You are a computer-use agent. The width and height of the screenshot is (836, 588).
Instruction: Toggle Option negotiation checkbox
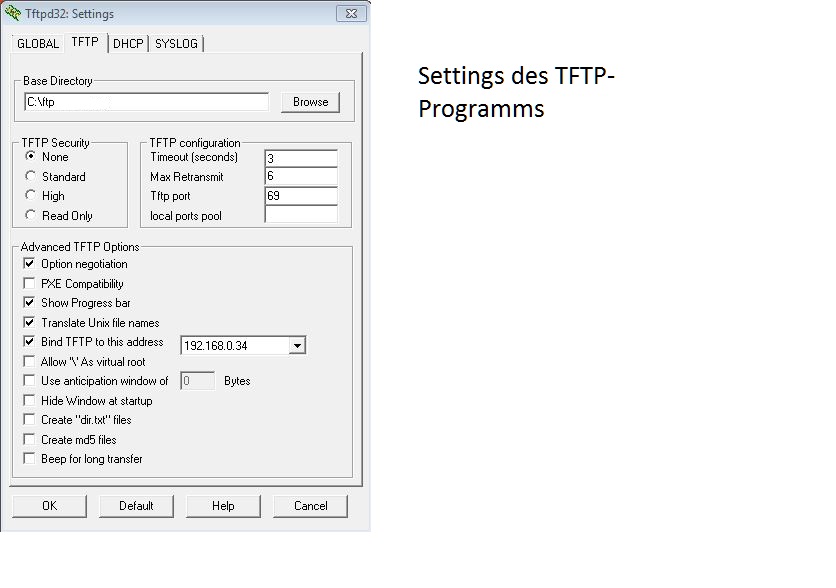29,263
